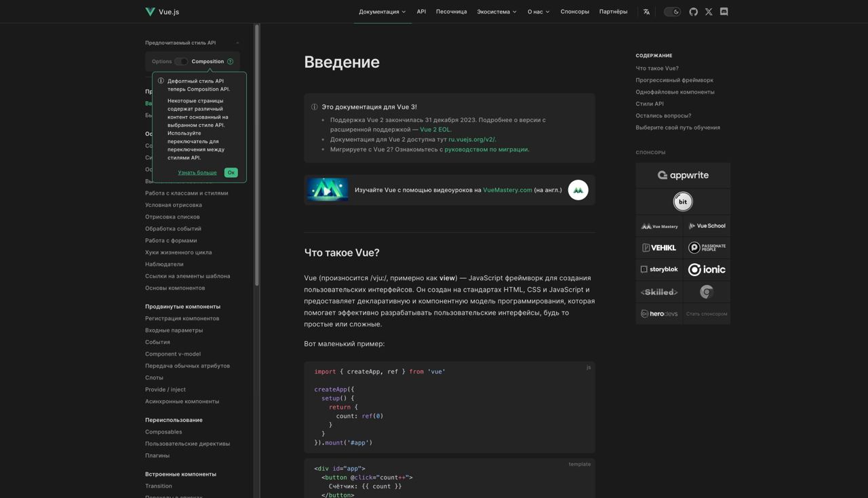Viewport: 868px width, 498px height.
Task: Expand the Экосистема dropdown menu
Action: point(496,12)
